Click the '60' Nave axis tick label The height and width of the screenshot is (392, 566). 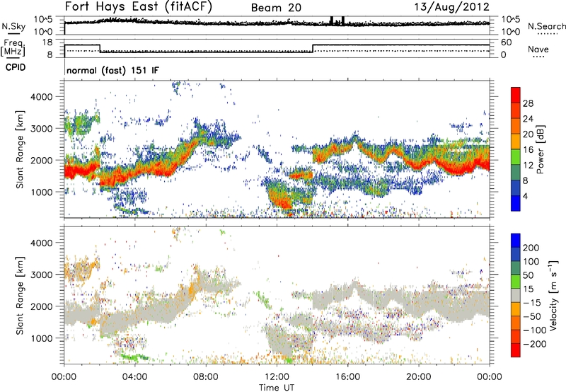coord(506,42)
